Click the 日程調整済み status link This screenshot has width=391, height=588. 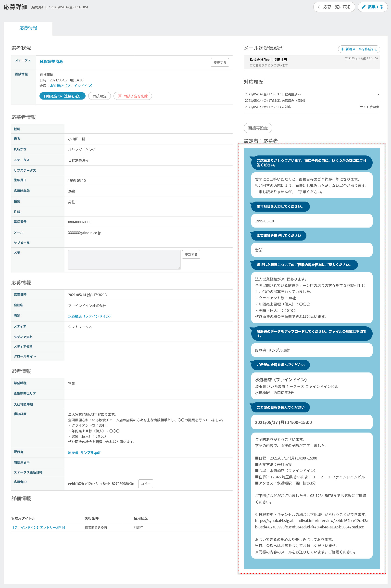click(x=51, y=62)
